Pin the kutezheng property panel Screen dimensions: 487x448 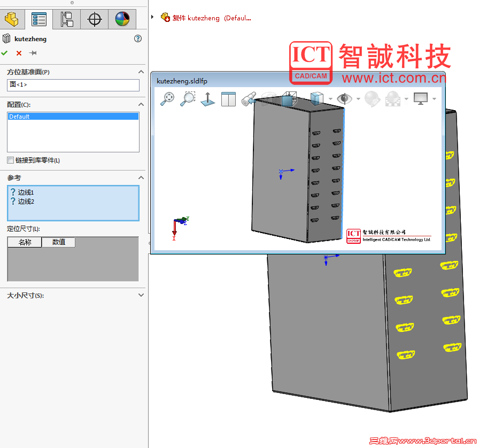point(33,53)
